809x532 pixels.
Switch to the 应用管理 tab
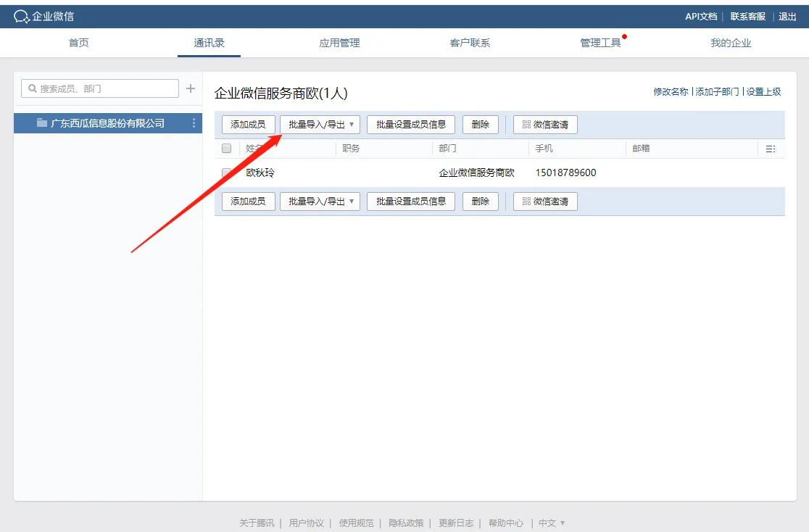339,42
